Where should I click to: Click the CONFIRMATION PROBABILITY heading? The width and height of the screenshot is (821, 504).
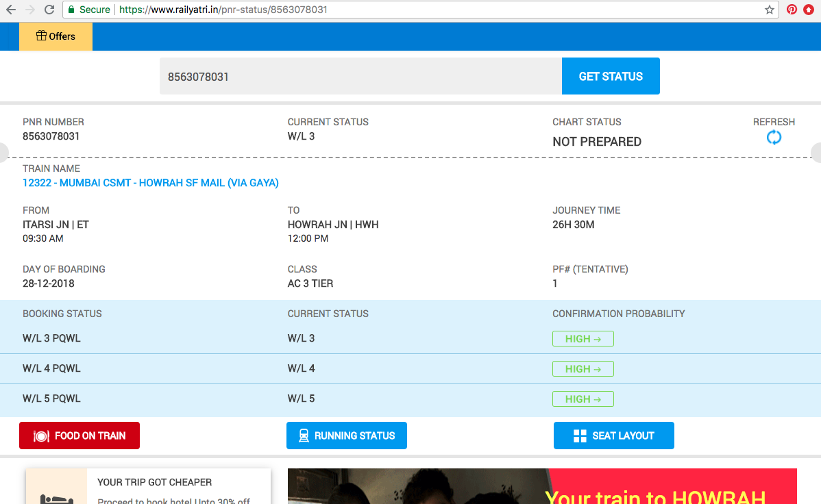pos(618,314)
